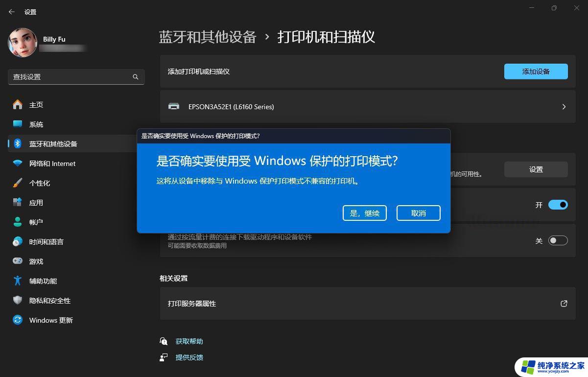Image resolution: width=588 pixels, height=377 pixels.
Task: Open 获取帮助 link
Action: click(x=189, y=341)
